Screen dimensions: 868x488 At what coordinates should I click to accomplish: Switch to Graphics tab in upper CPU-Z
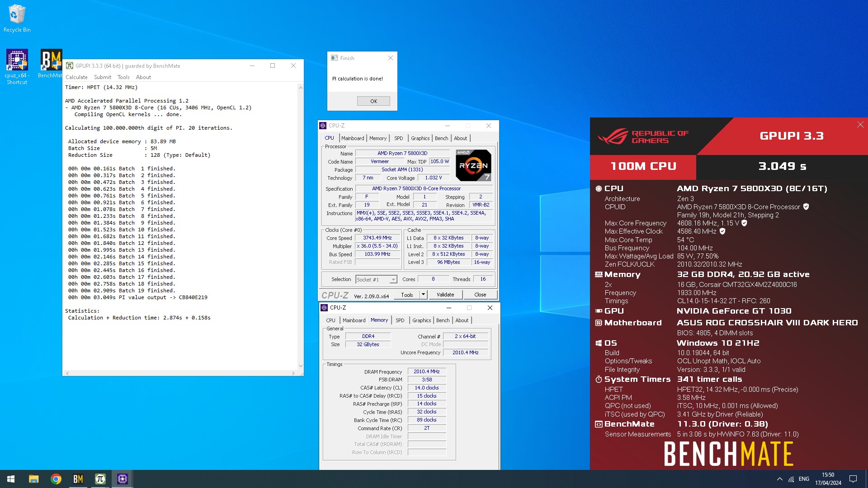(x=420, y=138)
